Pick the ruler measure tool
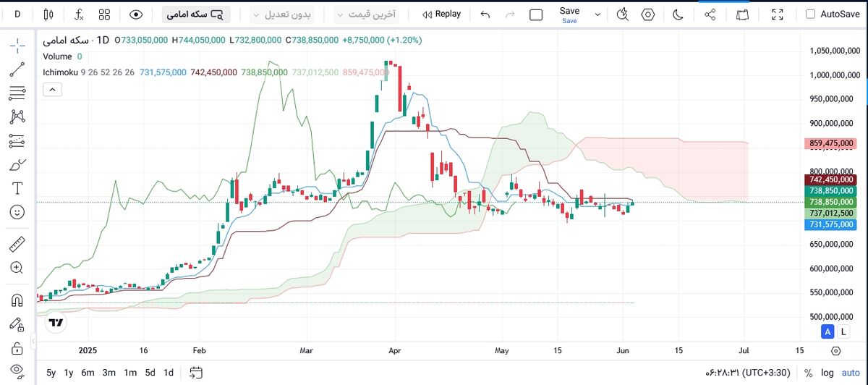This screenshot has height=385, width=868. click(x=17, y=244)
